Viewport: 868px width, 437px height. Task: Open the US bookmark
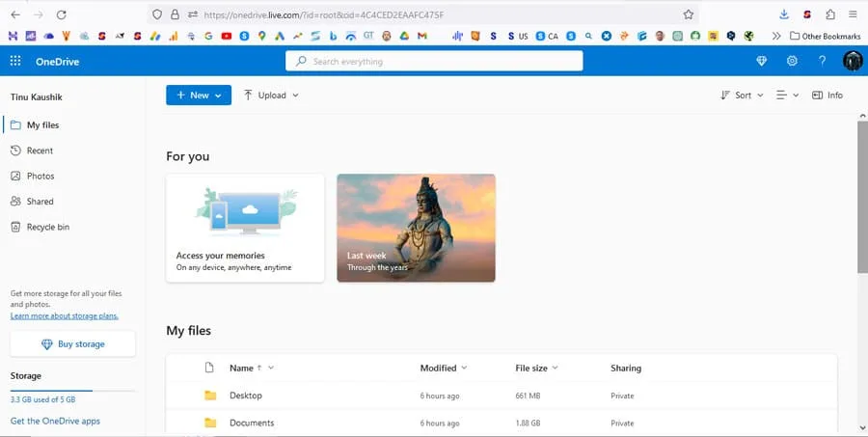[518, 36]
